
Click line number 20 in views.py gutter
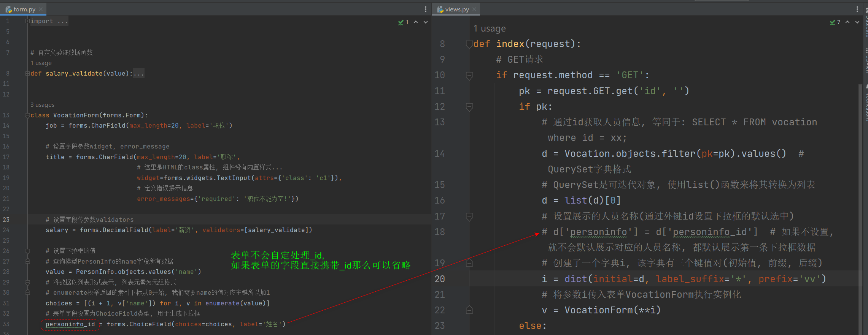[440, 279]
